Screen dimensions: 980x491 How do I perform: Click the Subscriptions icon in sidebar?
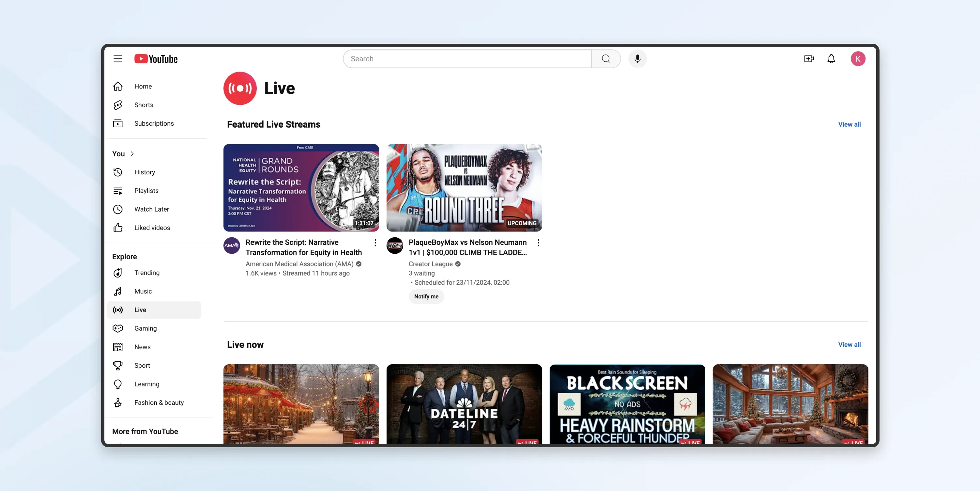(117, 123)
